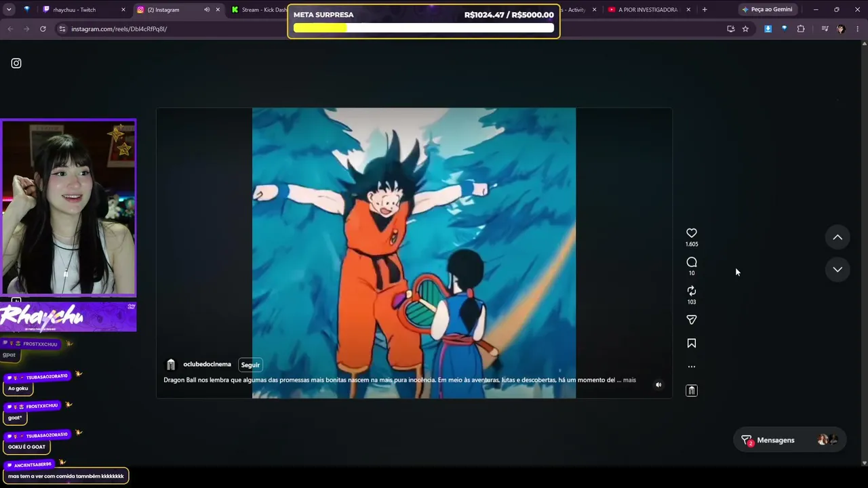Navigate back in the browser
The image size is (868, 488).
(10, 28)
